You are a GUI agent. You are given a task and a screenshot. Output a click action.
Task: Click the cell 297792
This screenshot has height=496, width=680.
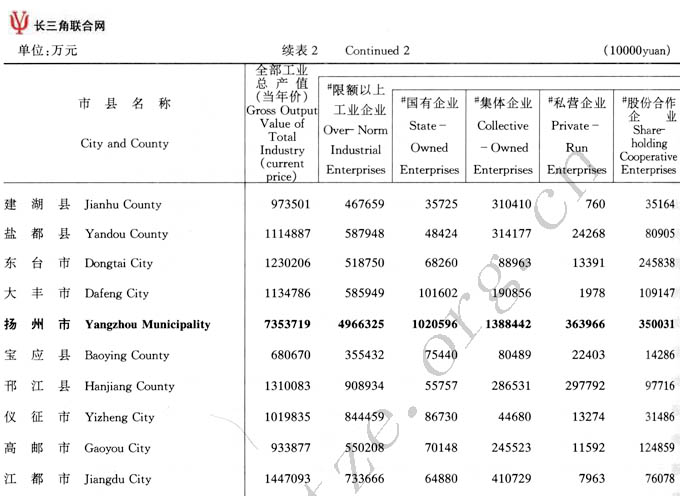585,386
